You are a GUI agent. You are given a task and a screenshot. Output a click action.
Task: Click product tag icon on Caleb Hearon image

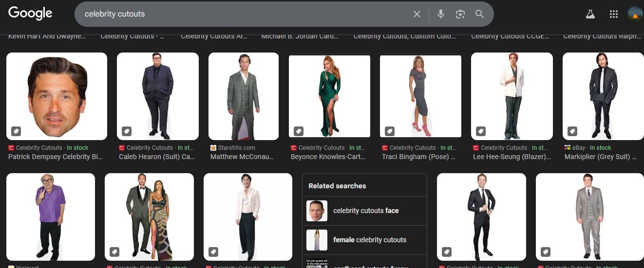[127, 131]
